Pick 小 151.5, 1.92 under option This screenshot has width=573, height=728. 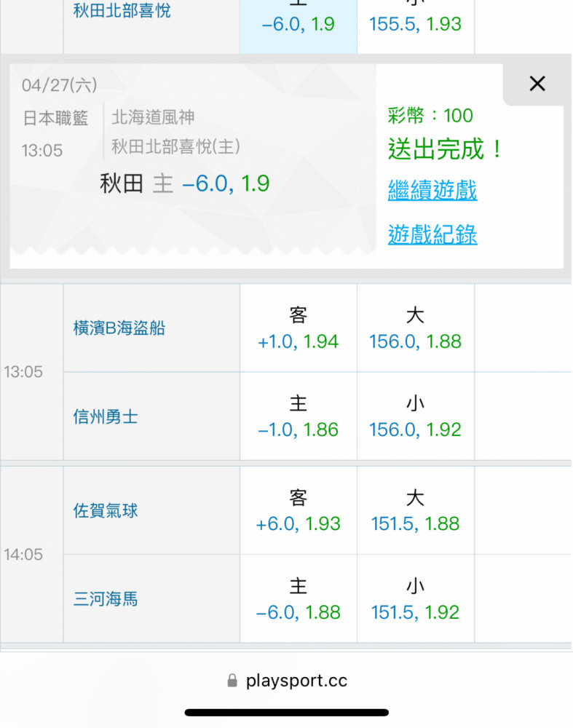pyautogui.click(x=415, y=599)
